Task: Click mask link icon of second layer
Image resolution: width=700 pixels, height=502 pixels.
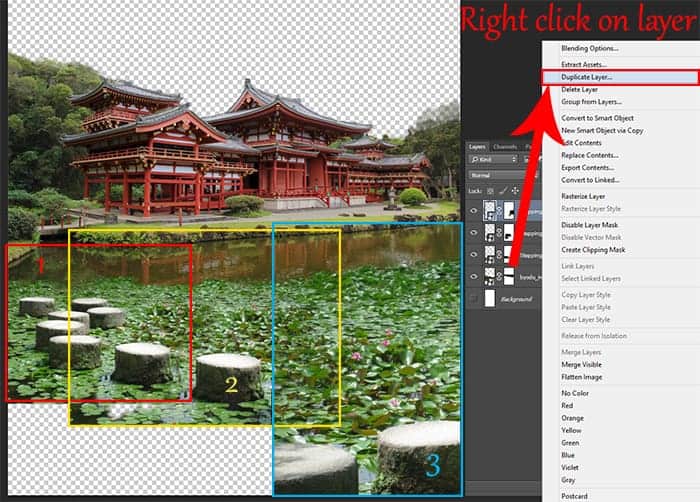Action: click(500, 233)
